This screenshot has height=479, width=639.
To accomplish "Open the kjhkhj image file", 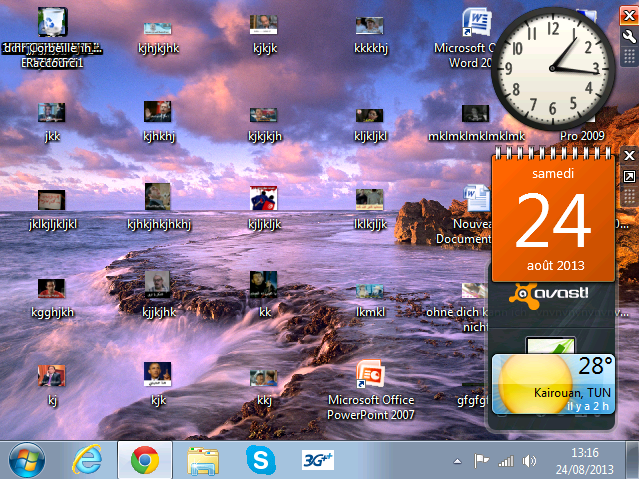I will click(158, 112).
